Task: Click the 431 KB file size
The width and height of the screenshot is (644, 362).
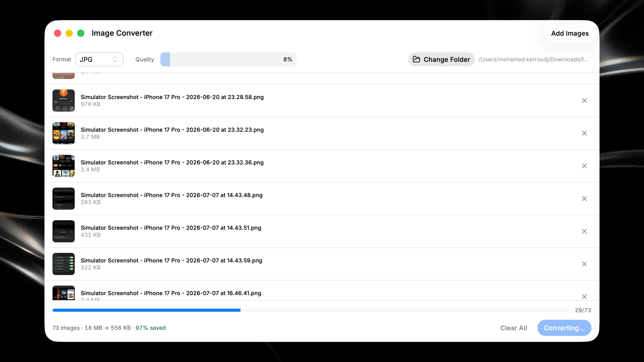Action: click(91, 235)
